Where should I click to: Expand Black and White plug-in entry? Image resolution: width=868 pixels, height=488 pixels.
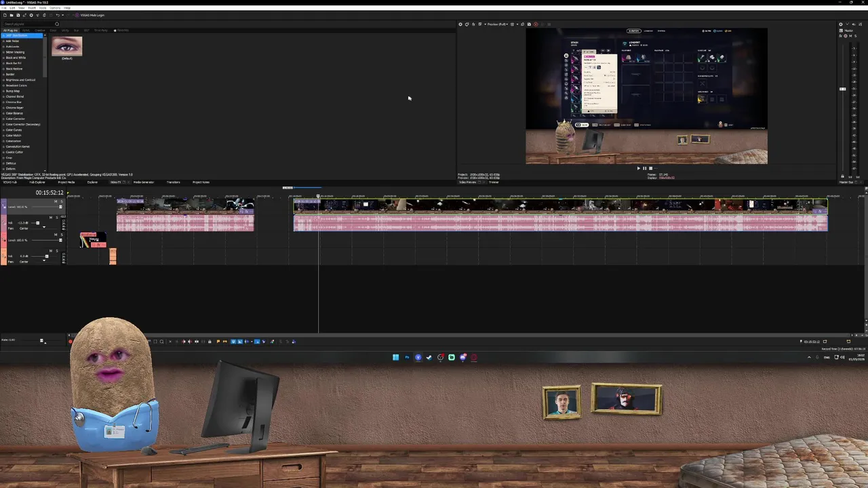pyautogui.click(x=3, y=58)
